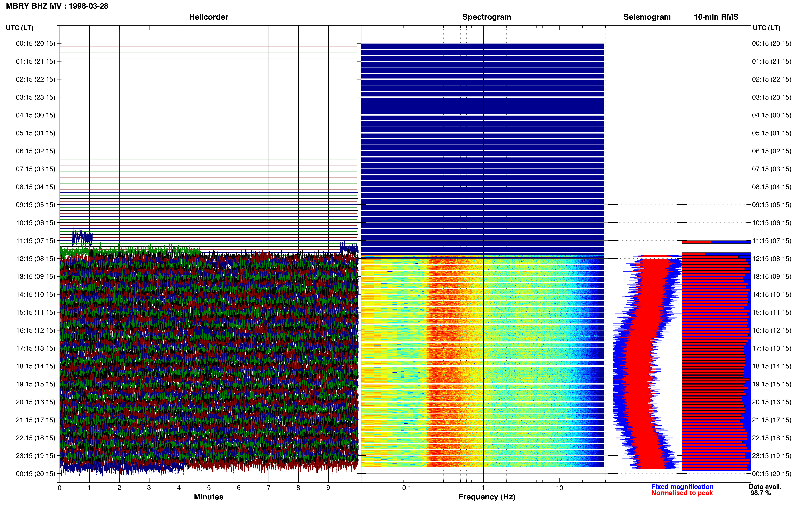Click the 'UTC (LT)' label on the left axis
Screen dimensions: 812x508
tap(20, 28)
